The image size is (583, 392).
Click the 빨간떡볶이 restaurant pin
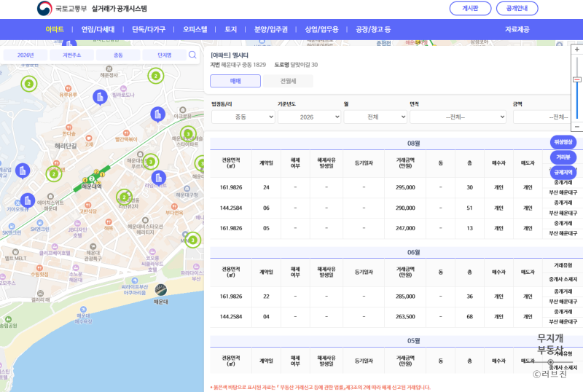(126, 133)
